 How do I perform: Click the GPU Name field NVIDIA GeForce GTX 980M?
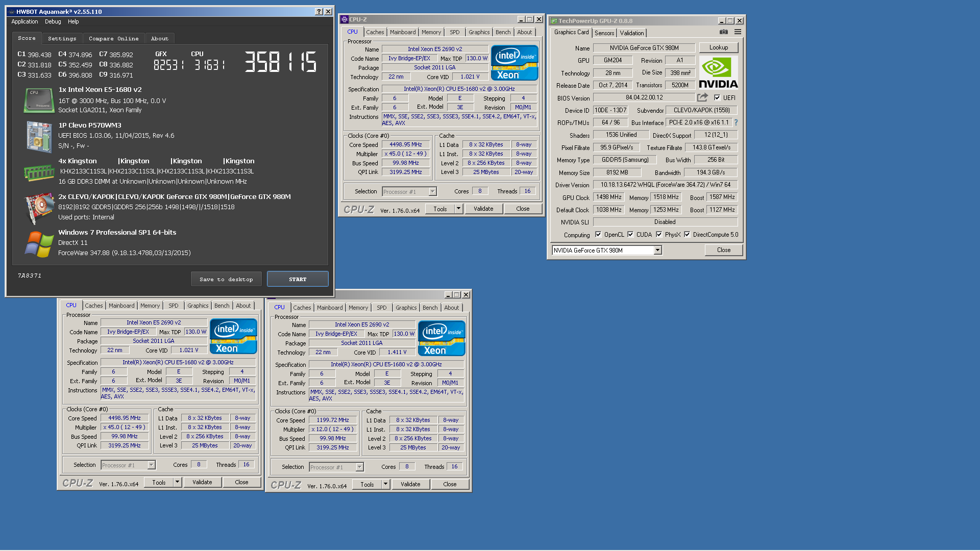tap(644, 48)
